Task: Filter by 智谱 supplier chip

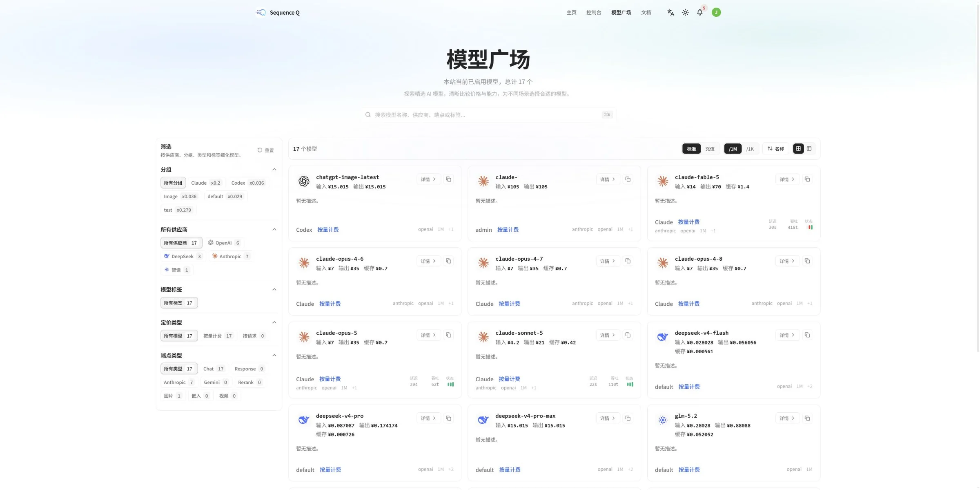Action: 177,270
